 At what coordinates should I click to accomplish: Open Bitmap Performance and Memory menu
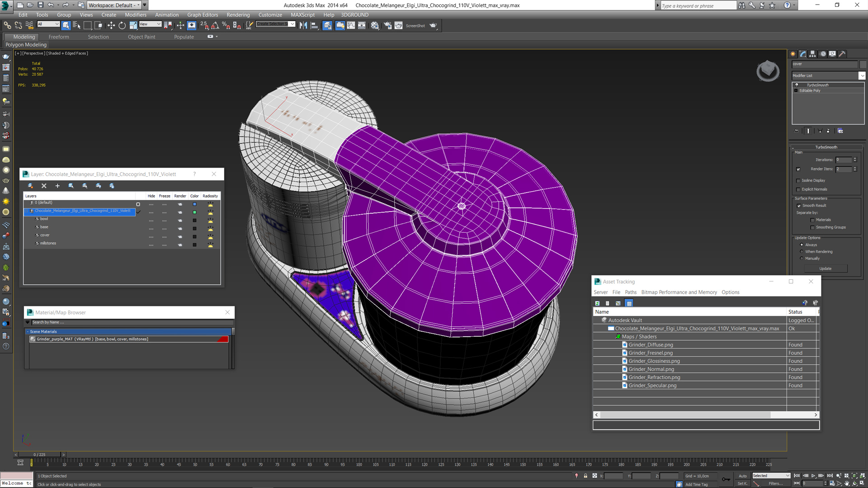pos(679,292)
